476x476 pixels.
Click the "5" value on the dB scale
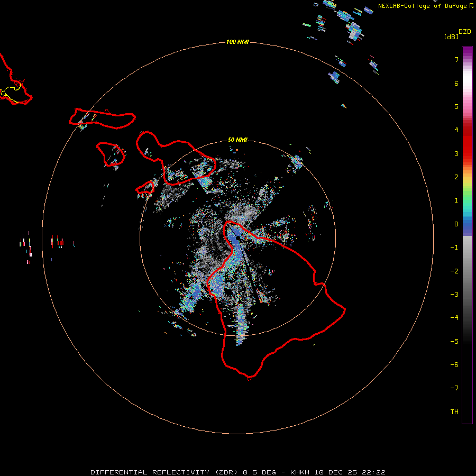tap(456, 106)
